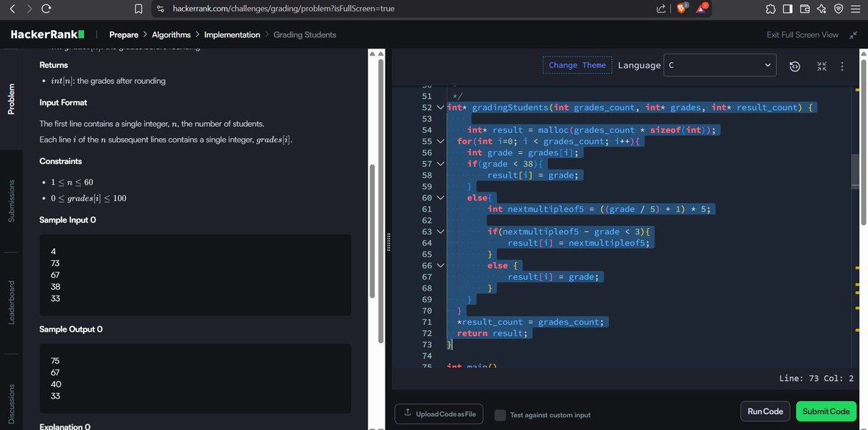This screenshot has width=868, height=430.
Task: Reset code with the restore history icon
Action: 794,66
